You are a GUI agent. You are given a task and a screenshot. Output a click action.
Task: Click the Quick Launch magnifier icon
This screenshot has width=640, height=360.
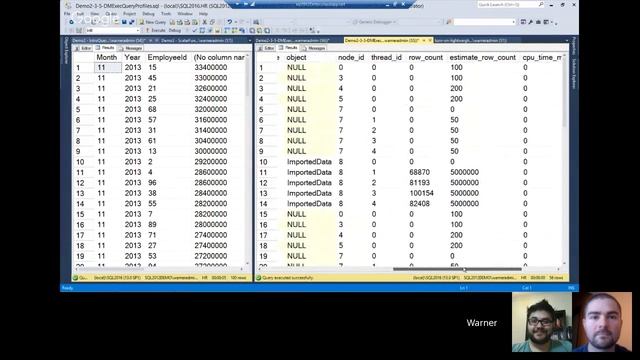coord(541,4)
